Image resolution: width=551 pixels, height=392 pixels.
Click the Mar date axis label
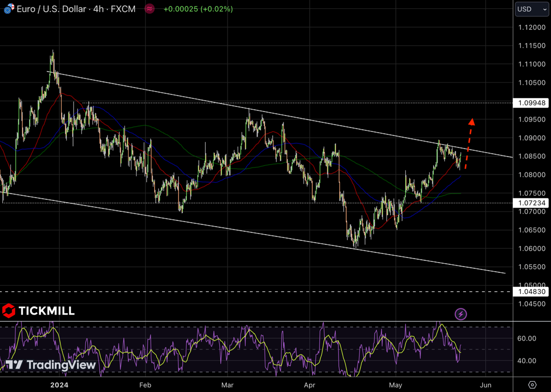point(227,385)
